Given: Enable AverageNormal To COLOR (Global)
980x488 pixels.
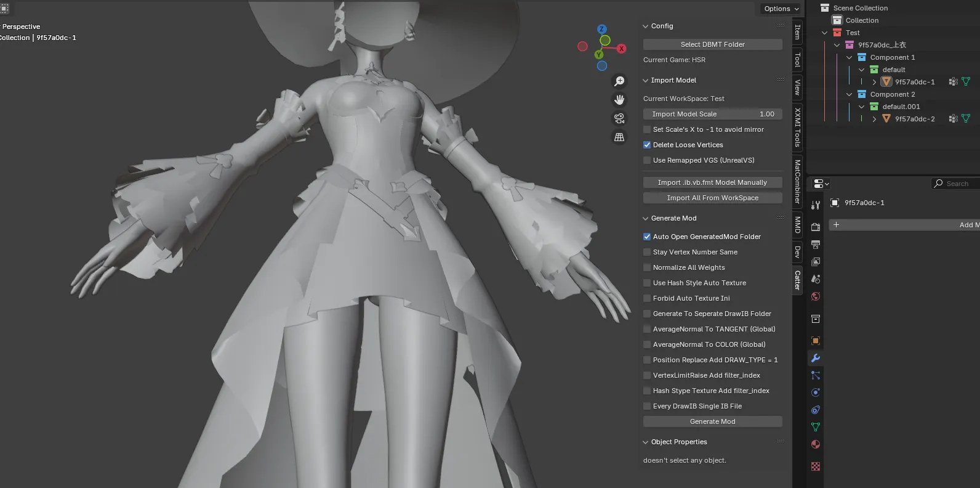Looking at the screenshot, I should click(647, 344).
